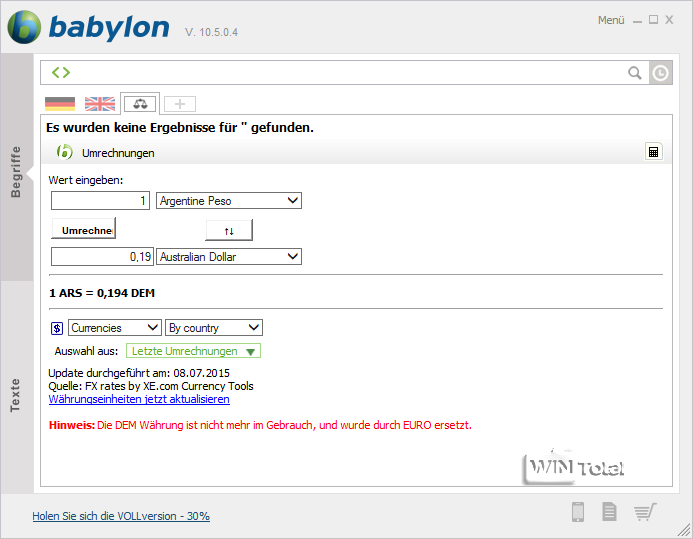Click the document page icon
The height and width of the screenshot is (539, 693).
coord(609,512)
